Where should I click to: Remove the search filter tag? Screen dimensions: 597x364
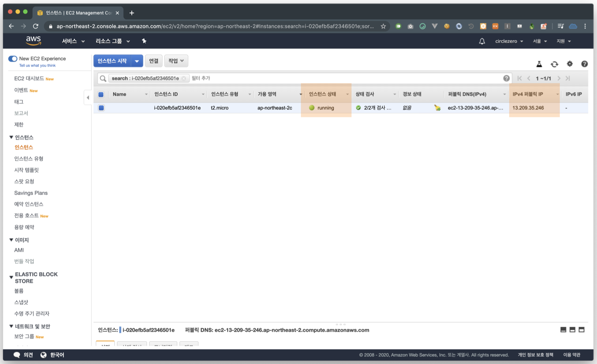coord(184,78)
